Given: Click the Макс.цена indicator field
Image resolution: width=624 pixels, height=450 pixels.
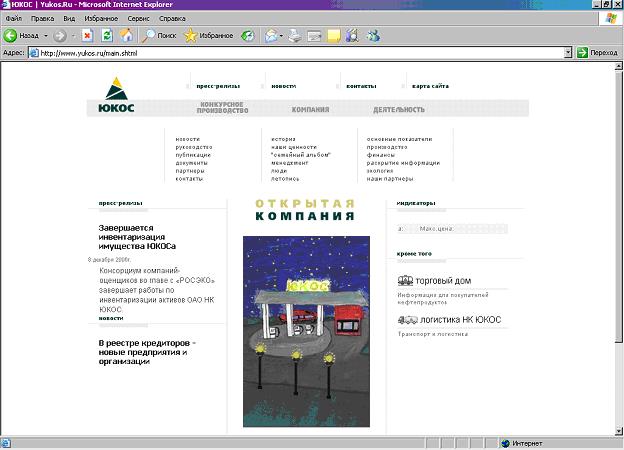Looking at the screenshot, I should pos(452,229).
